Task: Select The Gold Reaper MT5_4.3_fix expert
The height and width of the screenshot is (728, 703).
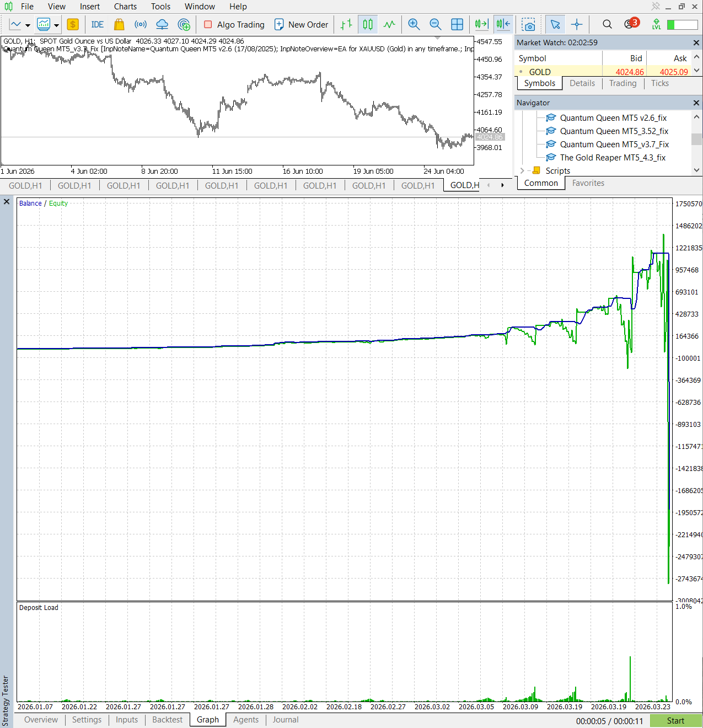Action: coord(606,158)
